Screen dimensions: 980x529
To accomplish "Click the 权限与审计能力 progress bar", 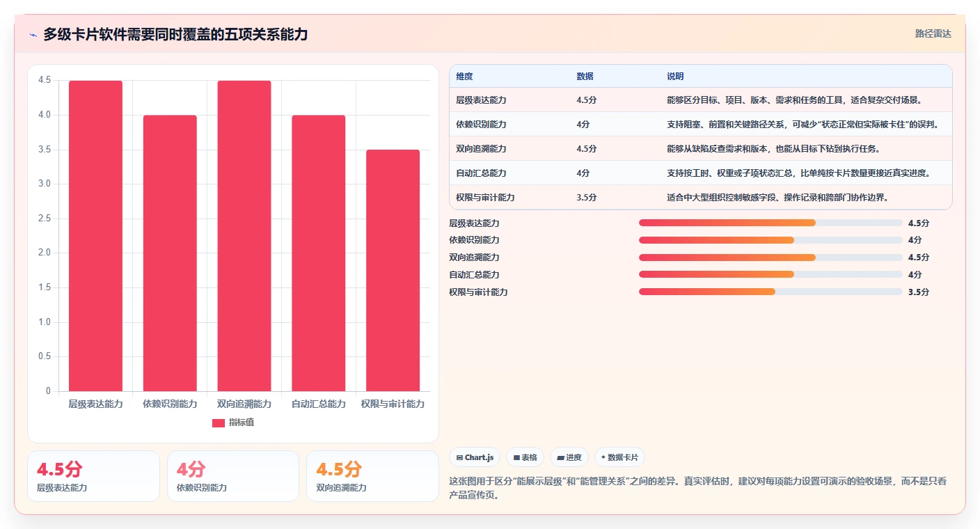I will [x=770, y=292].
